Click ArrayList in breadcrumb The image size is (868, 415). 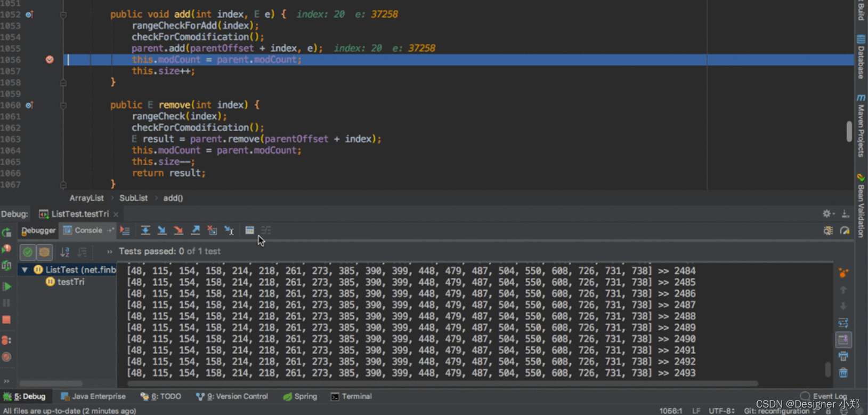tap(86, 198)
